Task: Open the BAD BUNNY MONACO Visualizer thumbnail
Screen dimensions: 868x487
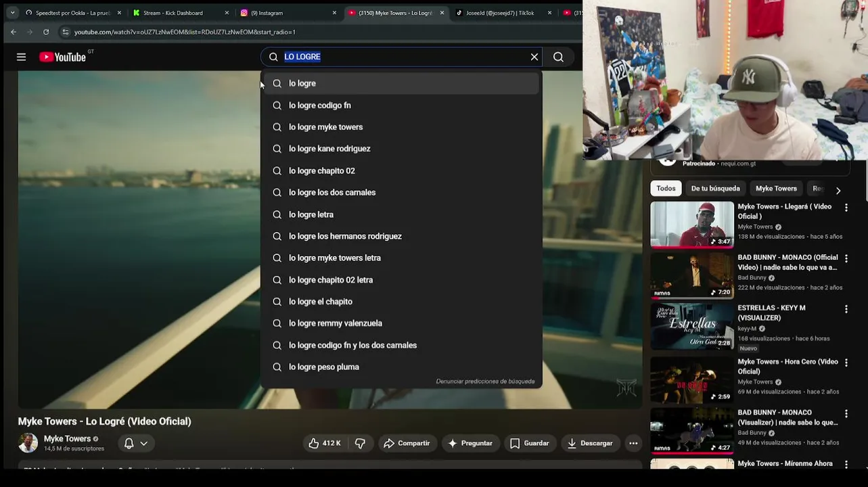Action: 692,431
